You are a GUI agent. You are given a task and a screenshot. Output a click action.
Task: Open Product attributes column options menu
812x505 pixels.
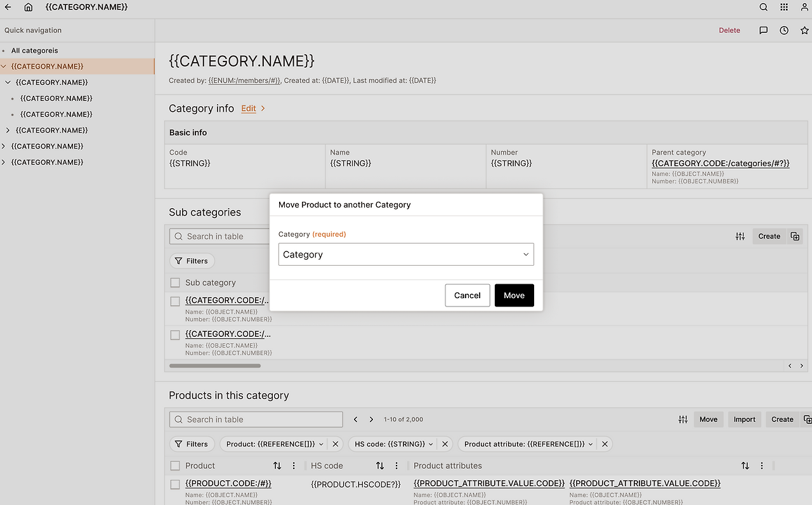coord(762,466)
